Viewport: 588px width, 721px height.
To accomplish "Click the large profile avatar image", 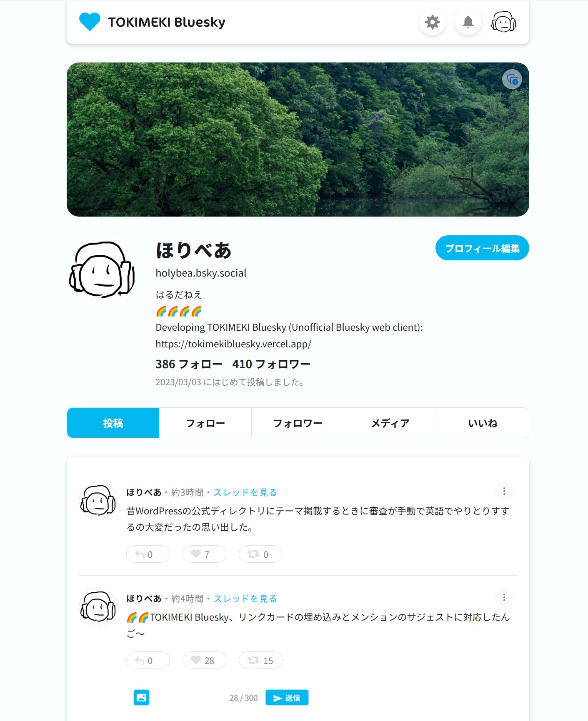I will (102, 269).
